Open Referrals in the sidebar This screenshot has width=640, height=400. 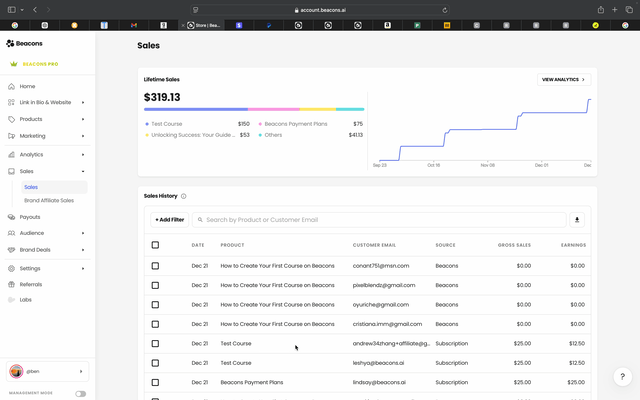coord(31,284)
